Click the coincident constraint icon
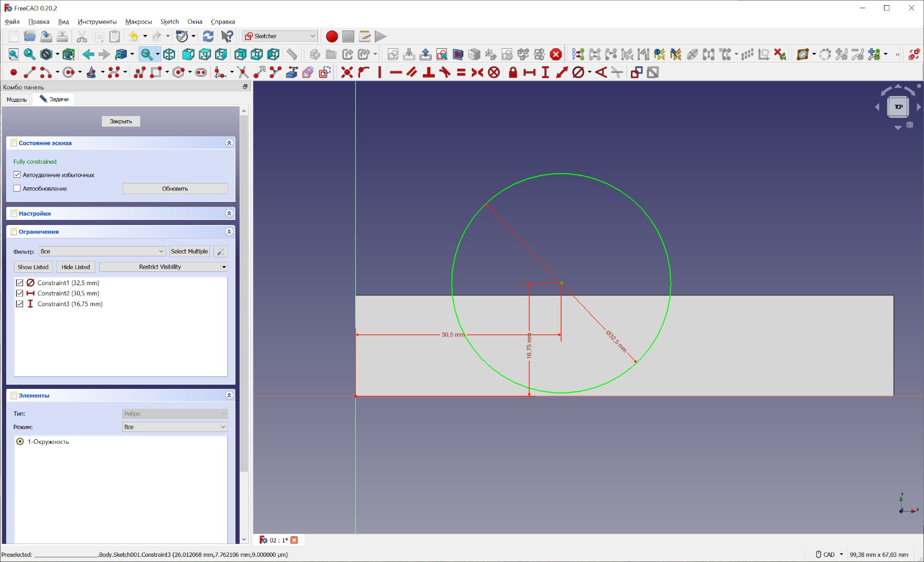 pyautogui.click(x=347, y=72)
